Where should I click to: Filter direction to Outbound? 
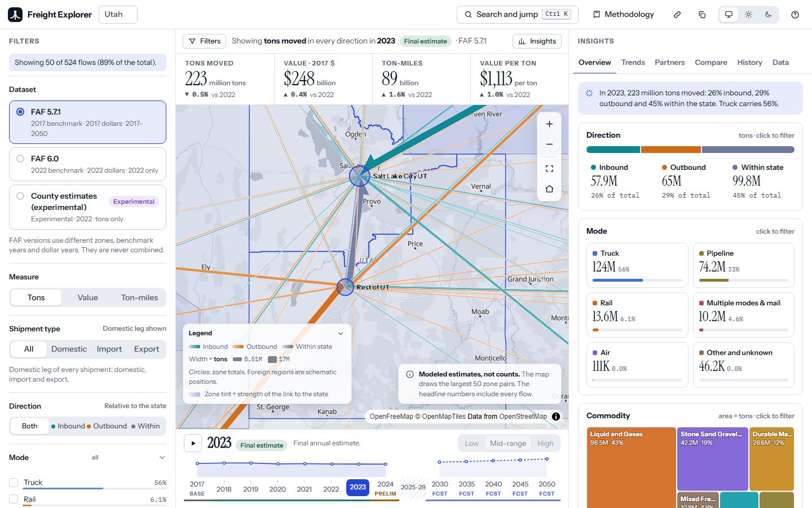click(x=107, y=426)
